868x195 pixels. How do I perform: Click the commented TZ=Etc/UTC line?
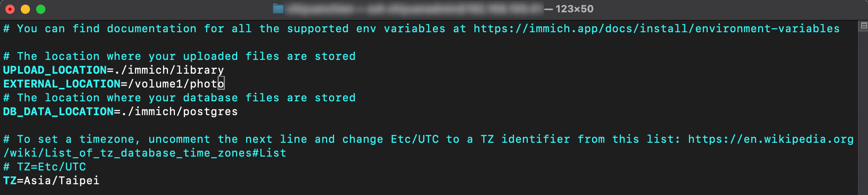45,167
